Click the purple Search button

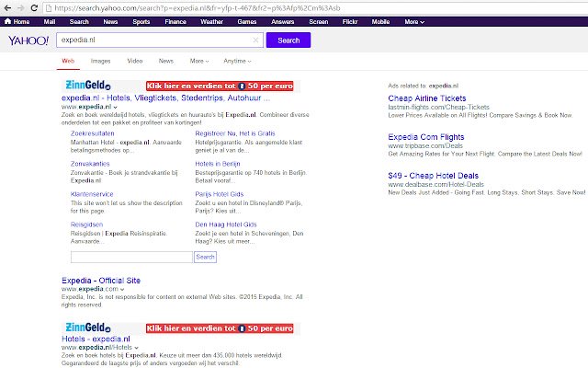point(288,40)
